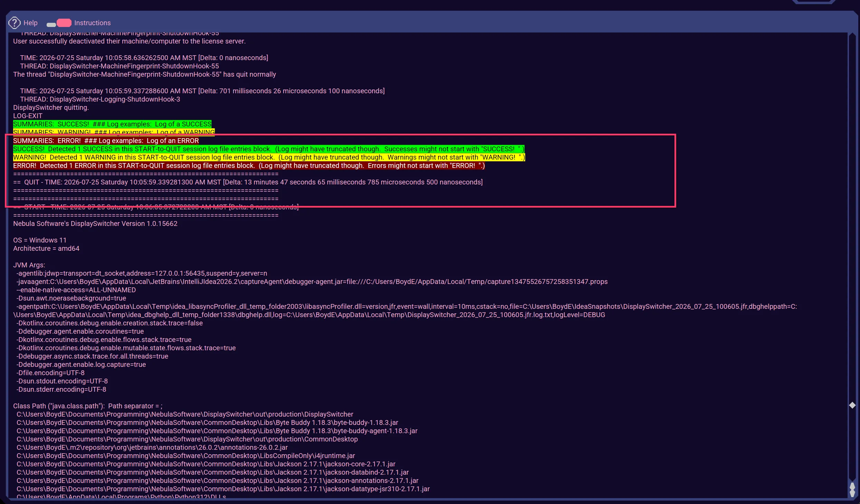Click the jackson-databind-2.17.1.jar path line
This screenshot has width=860, height=504.
point(212,472)
